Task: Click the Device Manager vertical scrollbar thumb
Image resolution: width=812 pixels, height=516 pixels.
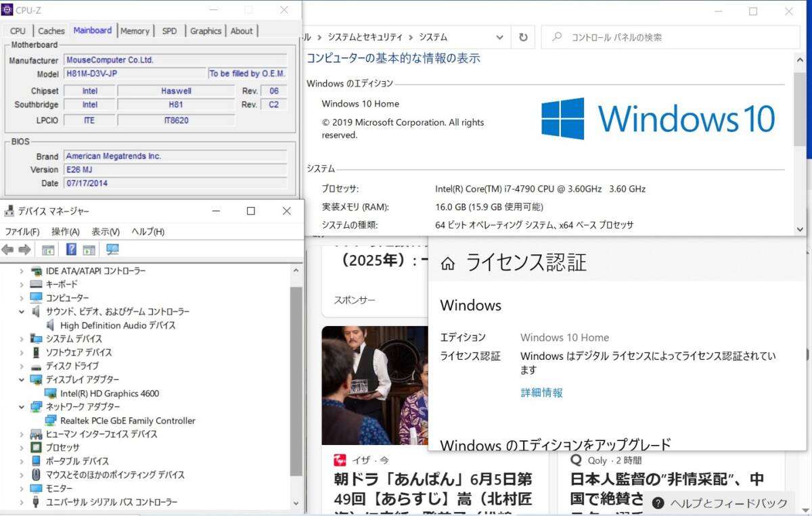Action: pyautogui.click(x=296, y=381)
